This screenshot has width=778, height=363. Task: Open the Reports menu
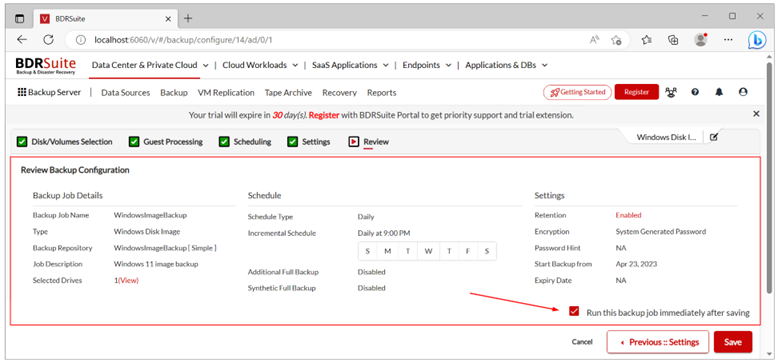[x=382, y=93]
